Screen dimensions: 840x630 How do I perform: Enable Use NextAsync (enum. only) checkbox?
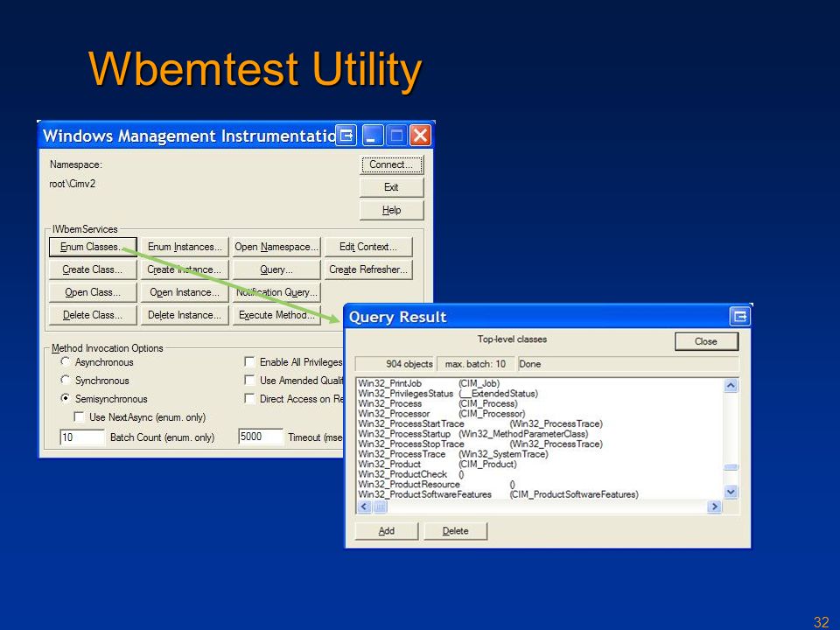click(x=79, y=416)
